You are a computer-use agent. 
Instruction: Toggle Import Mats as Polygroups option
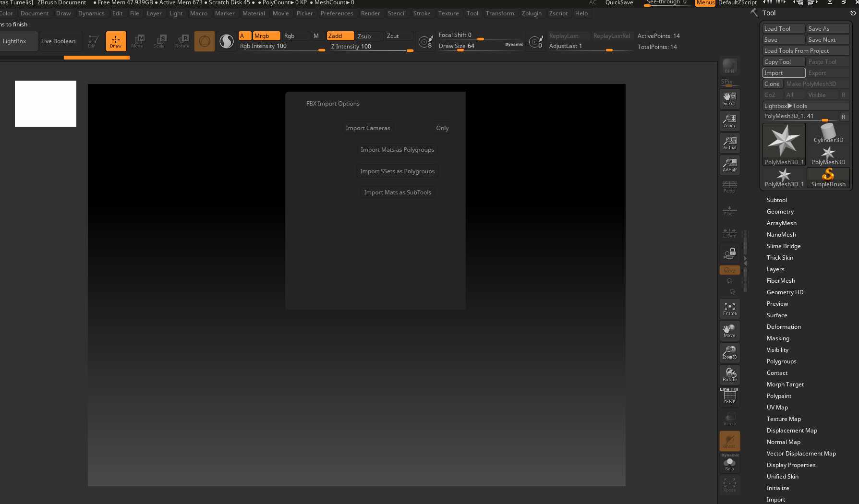[397, 150]
